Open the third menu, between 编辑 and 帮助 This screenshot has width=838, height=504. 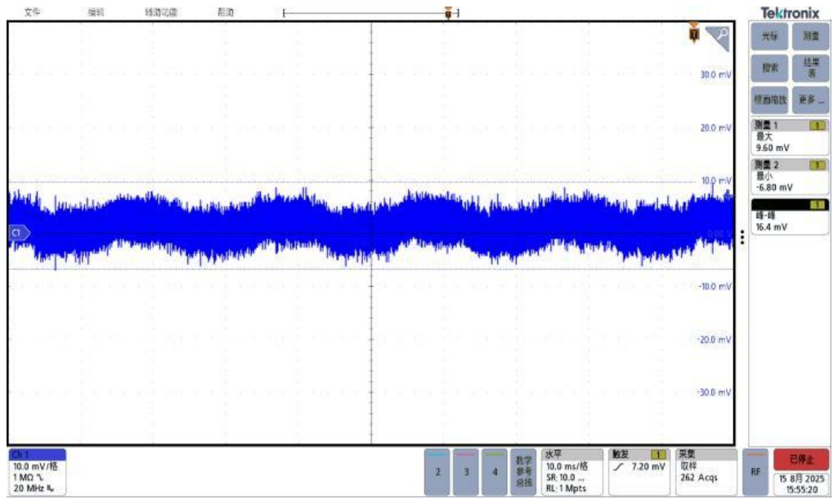click(161, 11)
